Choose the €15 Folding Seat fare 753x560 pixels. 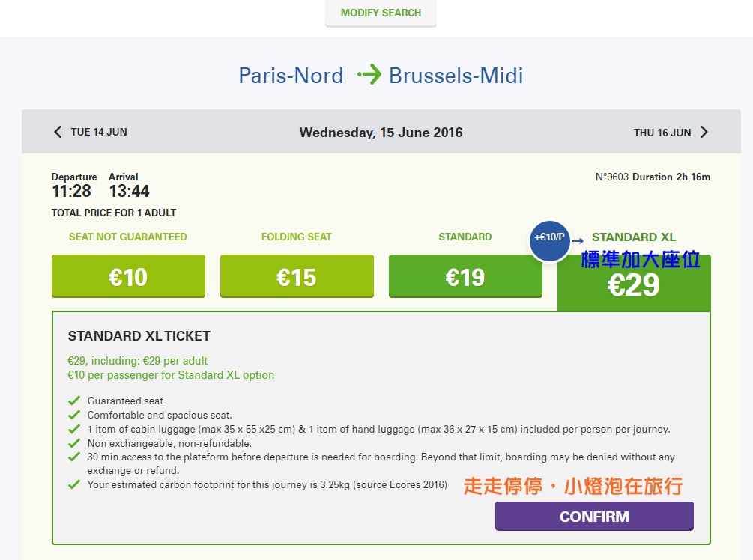coord(297,276)
